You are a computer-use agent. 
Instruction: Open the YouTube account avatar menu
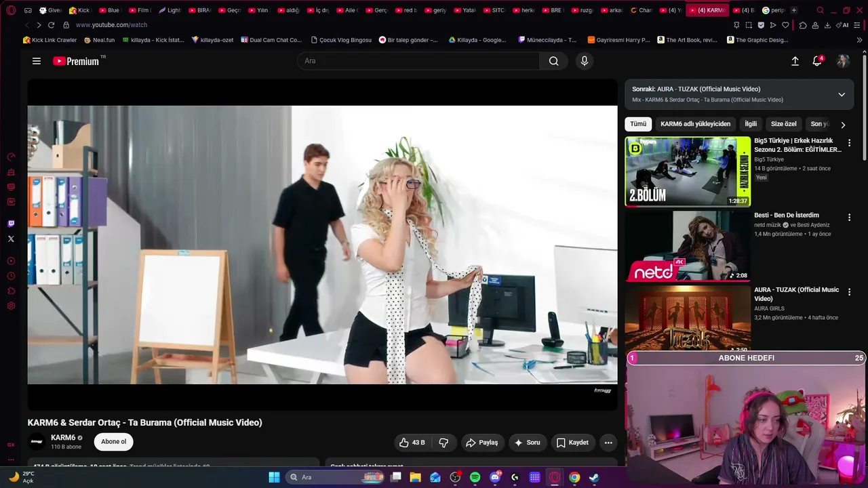point(843,61)
